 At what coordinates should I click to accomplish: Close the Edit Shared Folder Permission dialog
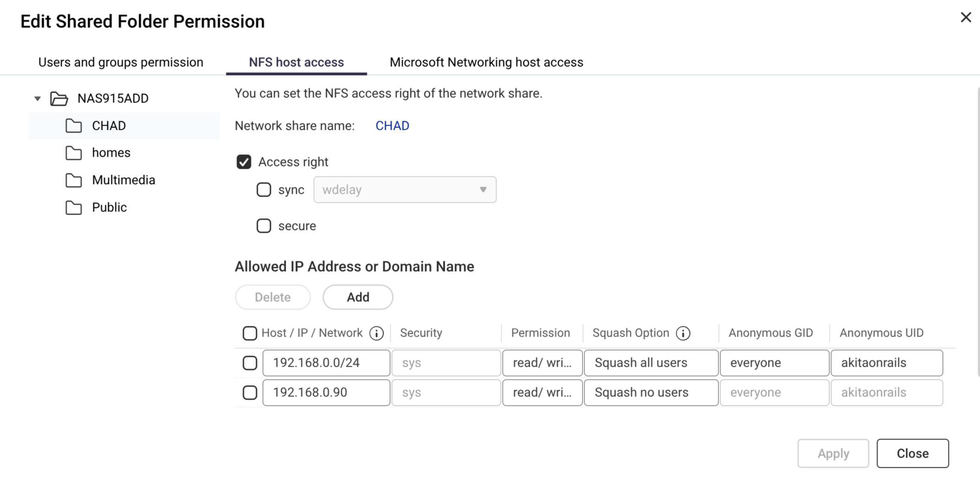click(966, 17)
